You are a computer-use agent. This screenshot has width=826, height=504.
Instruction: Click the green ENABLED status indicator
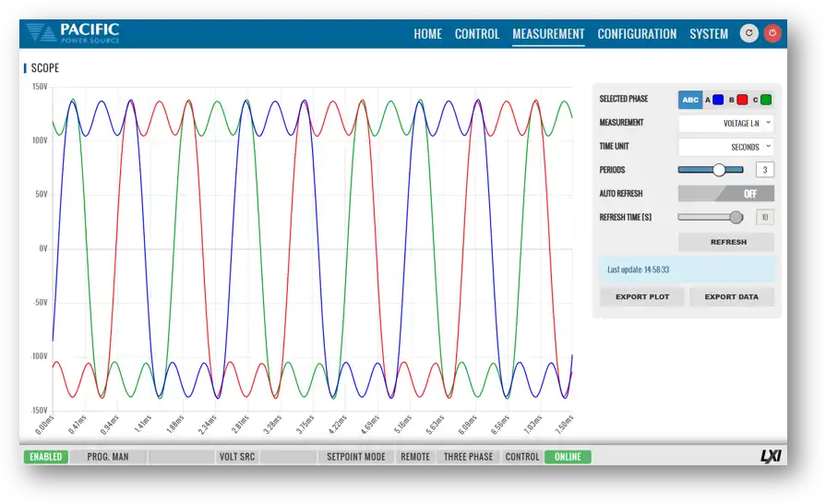(45, 457)
